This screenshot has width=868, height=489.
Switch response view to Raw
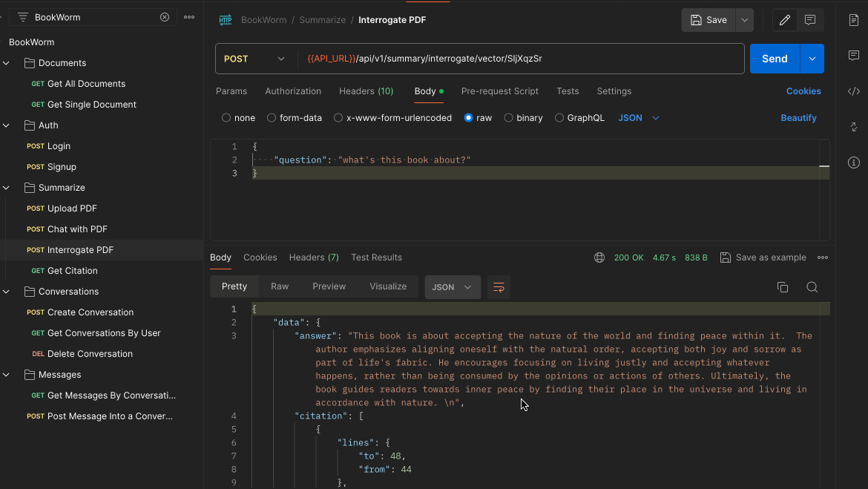tap(280, 286)
